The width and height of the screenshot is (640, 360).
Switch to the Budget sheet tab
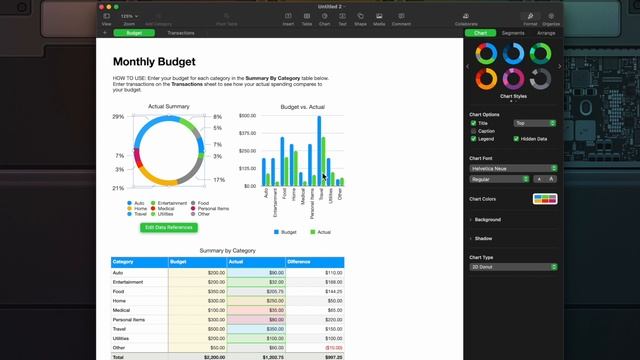point(134,33)
